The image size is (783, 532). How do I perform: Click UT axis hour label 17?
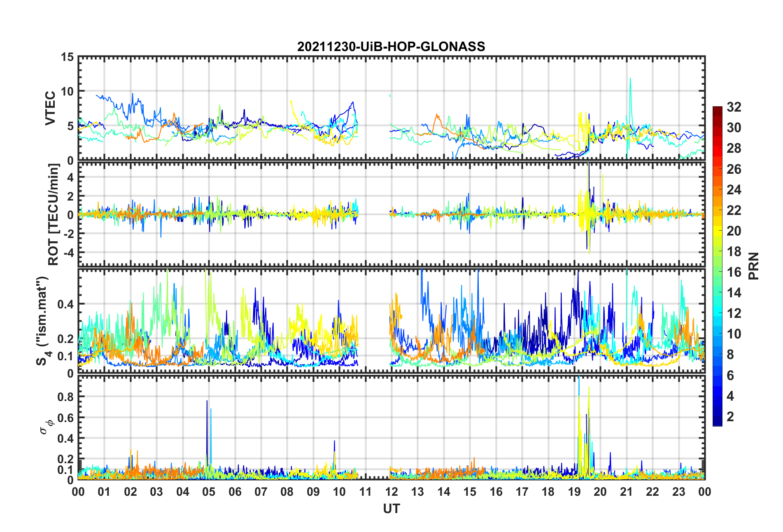pos(522,492)
